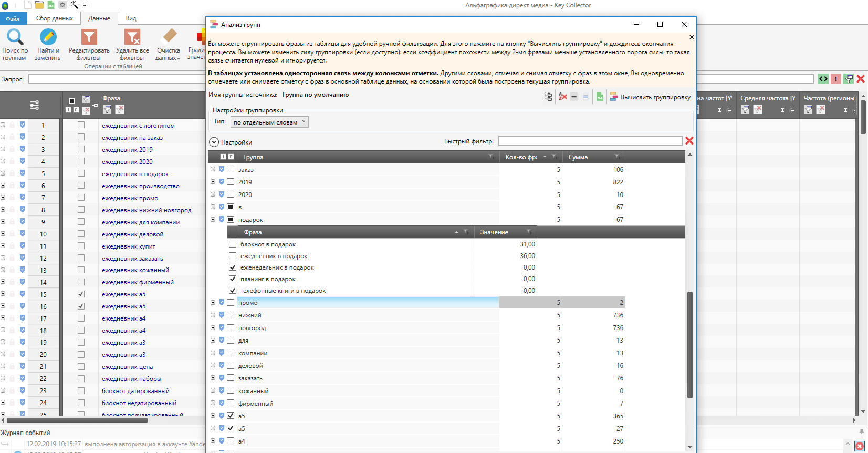This screenshot has height=453, width=868.
Task: Click the magic wand icon in title bar
Action: pos(74,5)
